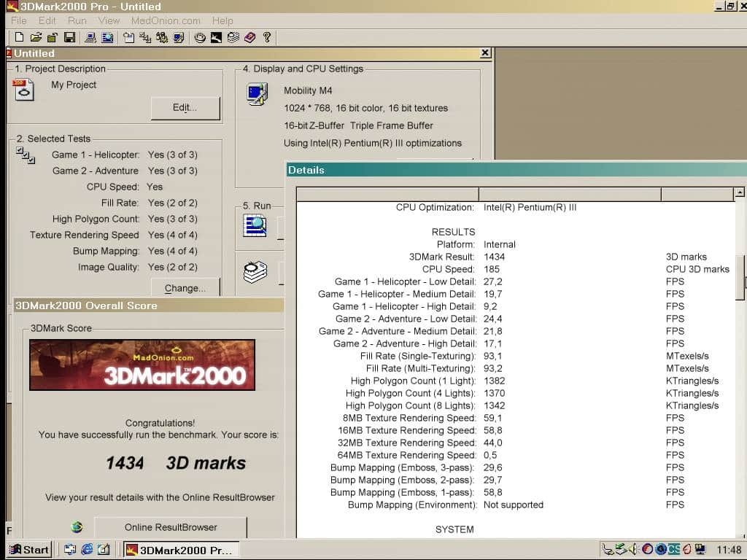Click the closed-folder icon beside the save icon

(53, 37)
